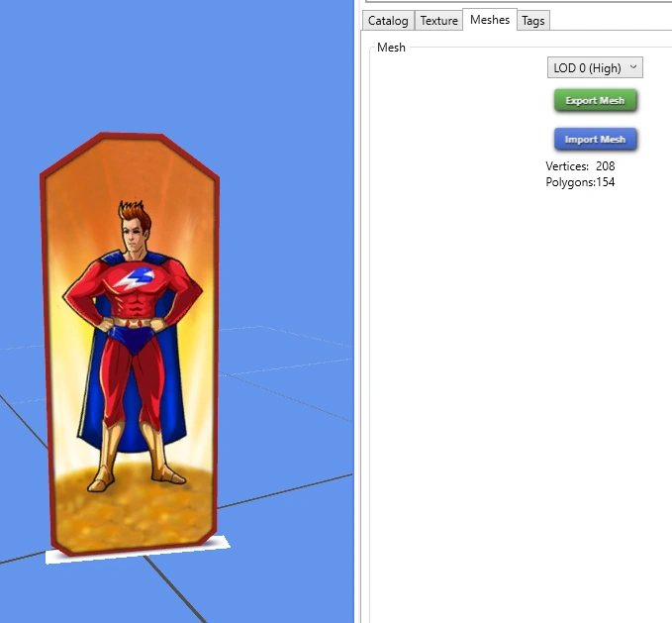
Task: Click the Polygons 154 count label
Action: pos(580,182)
